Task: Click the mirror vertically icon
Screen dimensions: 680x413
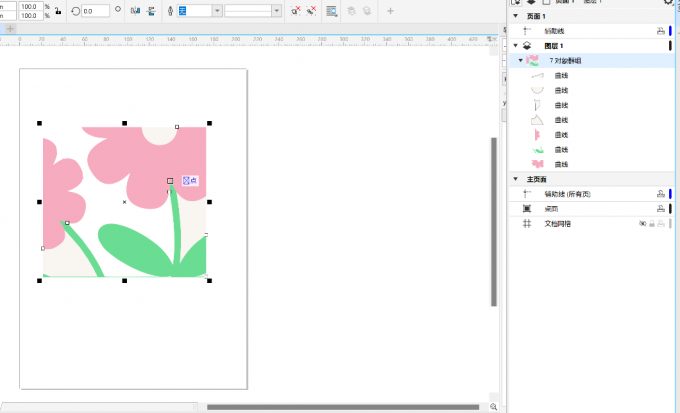Action: (151, 11)
